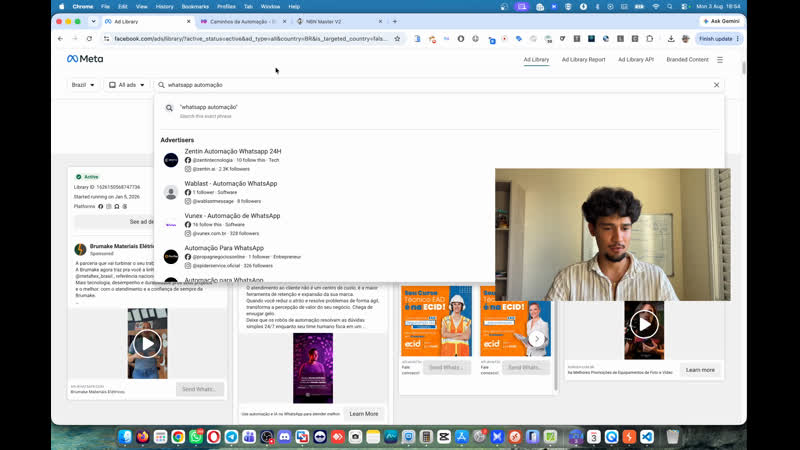Open the Bookmarks menu
Screen dimensions: 800x450
195,7
